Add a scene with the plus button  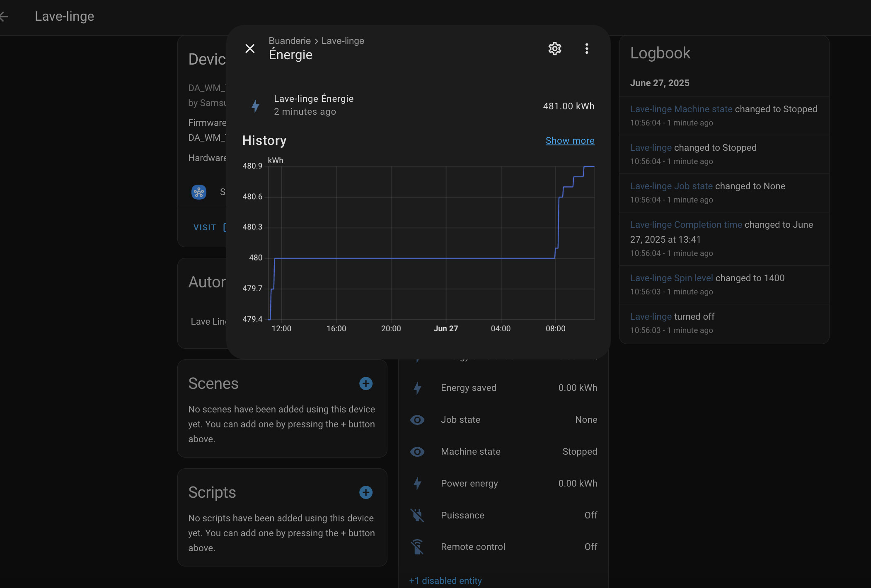point(365,383)
